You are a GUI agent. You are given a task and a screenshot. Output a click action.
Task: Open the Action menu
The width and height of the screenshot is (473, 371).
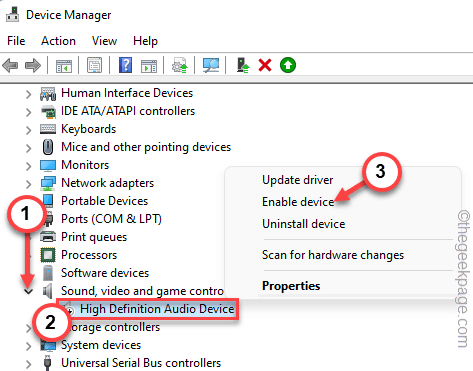(58, 41)
